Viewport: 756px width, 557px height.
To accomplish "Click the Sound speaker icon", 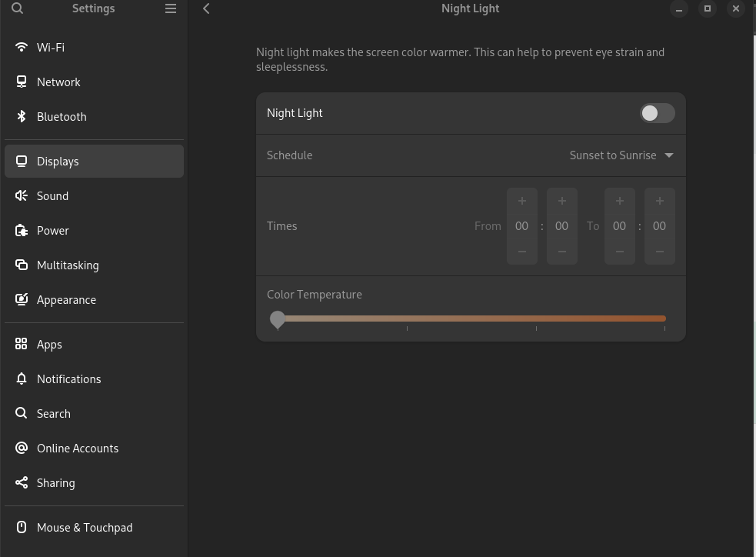I will tap(22, 195).
